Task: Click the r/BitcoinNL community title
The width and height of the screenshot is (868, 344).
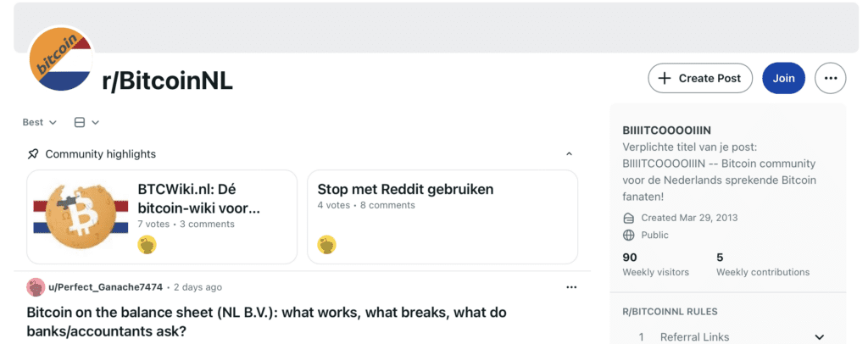Action: pyautogui.click(x=167, y=80)
